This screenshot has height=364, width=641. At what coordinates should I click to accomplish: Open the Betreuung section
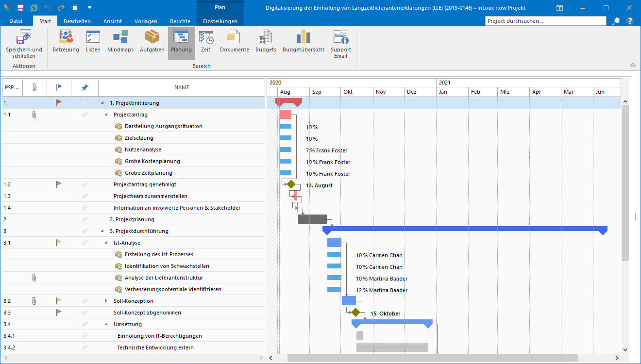pos(66,41)
